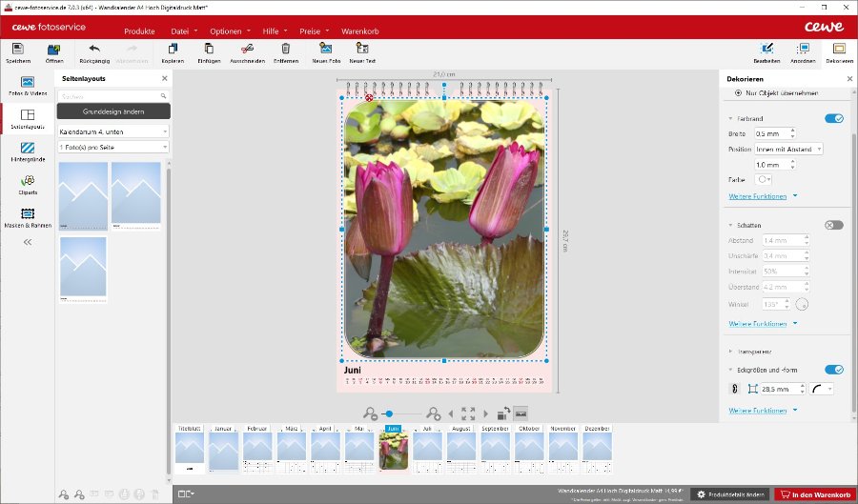The width and height of the screenshot is (858, 504).
Task: Open the Hilfe menu
Action: tap(275, 31)
